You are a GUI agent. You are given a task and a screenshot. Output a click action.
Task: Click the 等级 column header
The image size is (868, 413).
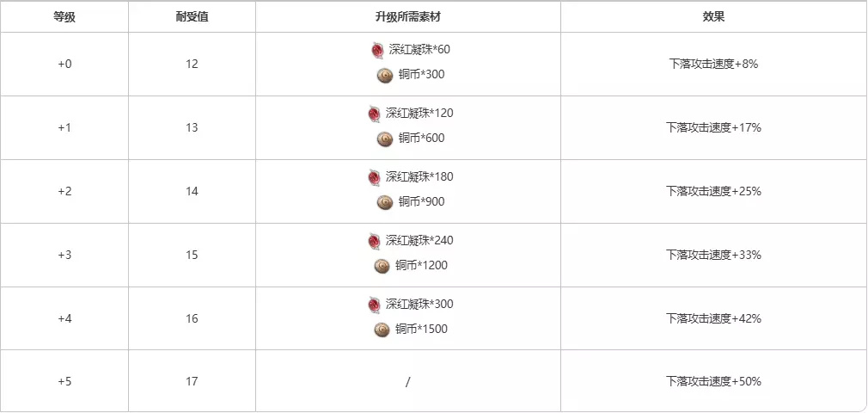(64, 17)
